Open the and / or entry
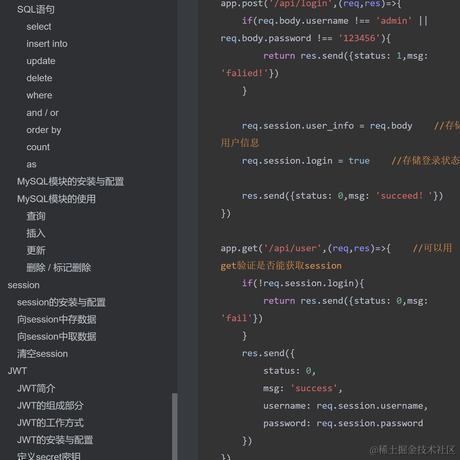This screenshot has width=460, height=460. pyautogui.click(x=42, y=113)
